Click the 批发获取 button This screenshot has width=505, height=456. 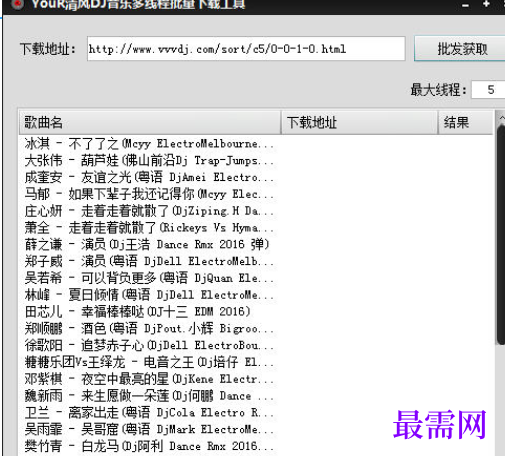(460, 49)
